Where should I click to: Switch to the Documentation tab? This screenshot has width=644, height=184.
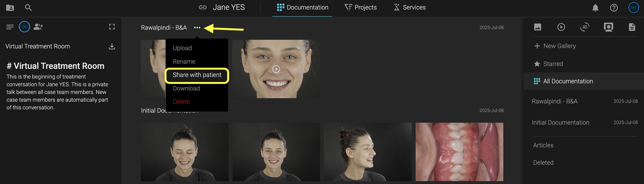[x=302, y=8]
